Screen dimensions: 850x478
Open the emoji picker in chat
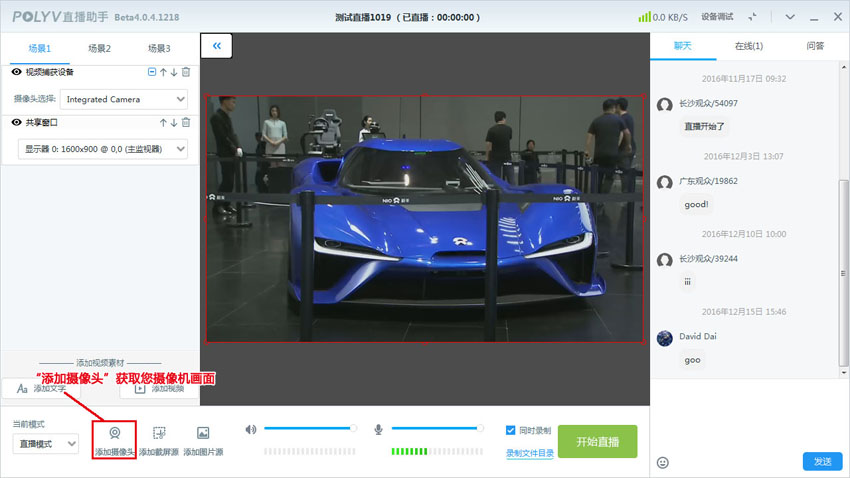[x=663, y=462]
